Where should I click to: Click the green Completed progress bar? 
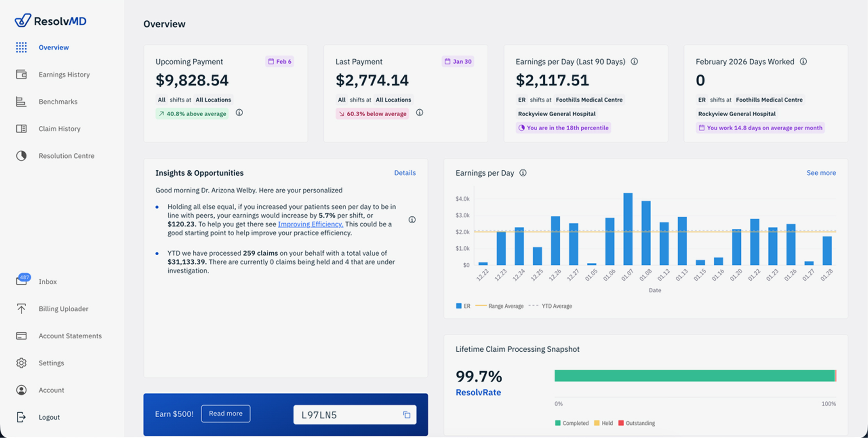point(694,376)
